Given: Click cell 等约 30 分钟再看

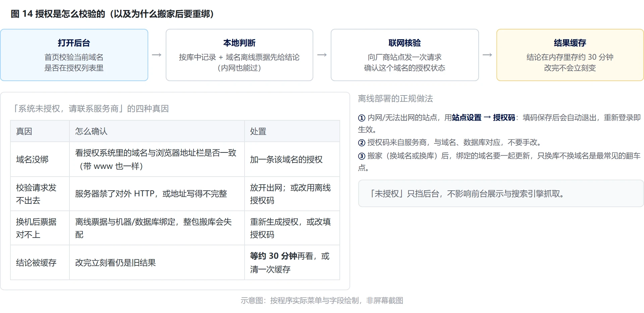Looking at the screenshot, I should [292, 262].
